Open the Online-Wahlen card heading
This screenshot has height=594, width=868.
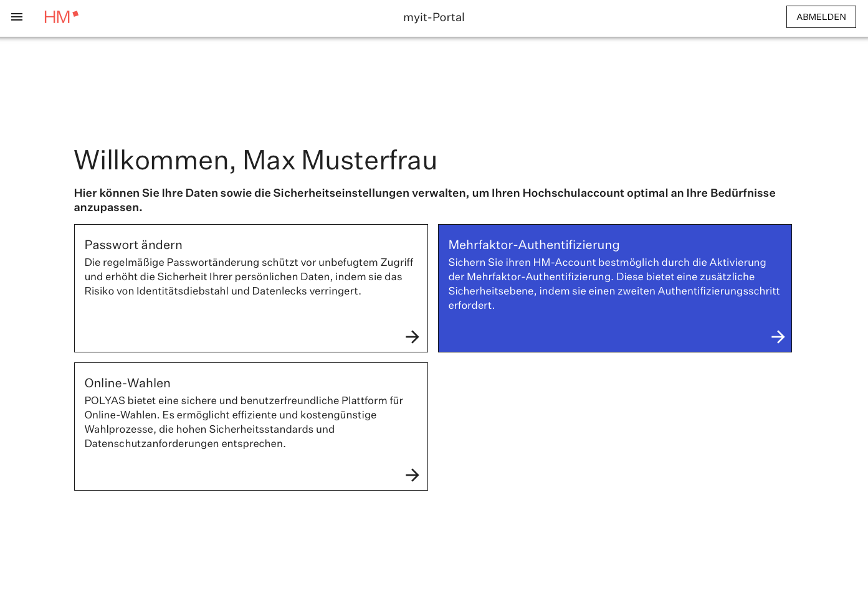(127, 383)
